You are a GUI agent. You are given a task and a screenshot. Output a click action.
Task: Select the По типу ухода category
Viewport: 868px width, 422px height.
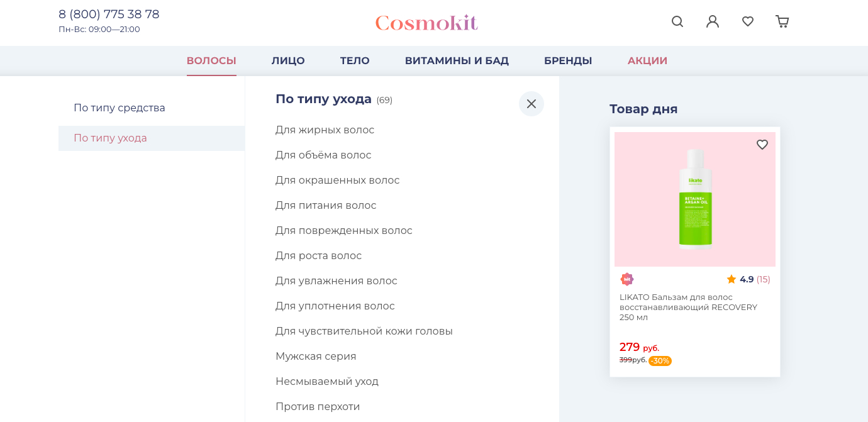[x=111, y=138]
